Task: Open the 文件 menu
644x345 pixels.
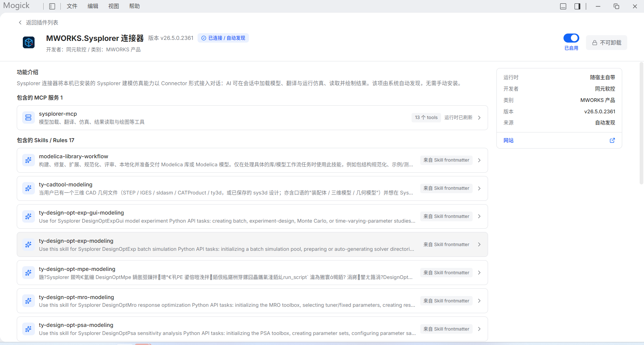Action: (72, 6)
